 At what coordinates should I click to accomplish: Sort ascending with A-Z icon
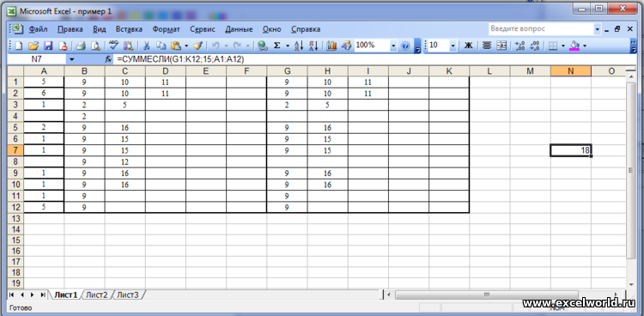(x=299, y=46)
